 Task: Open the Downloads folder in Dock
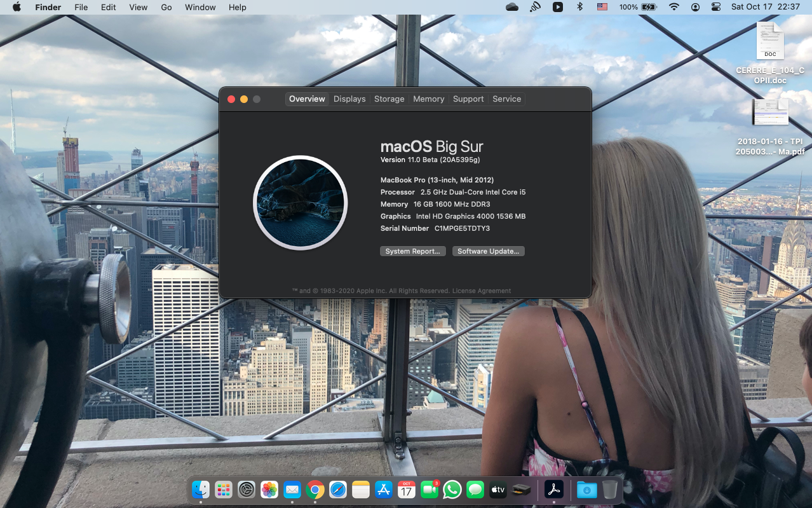click(x=586, y=490)
